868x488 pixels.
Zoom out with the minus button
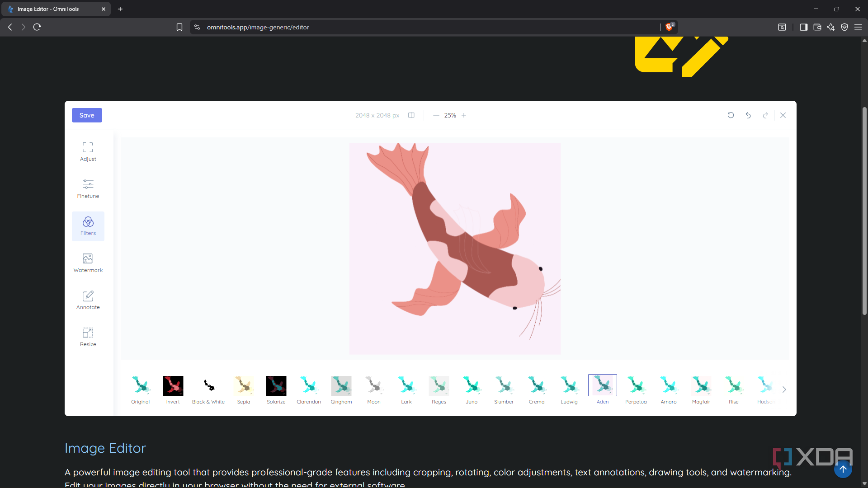pos(436,115)
